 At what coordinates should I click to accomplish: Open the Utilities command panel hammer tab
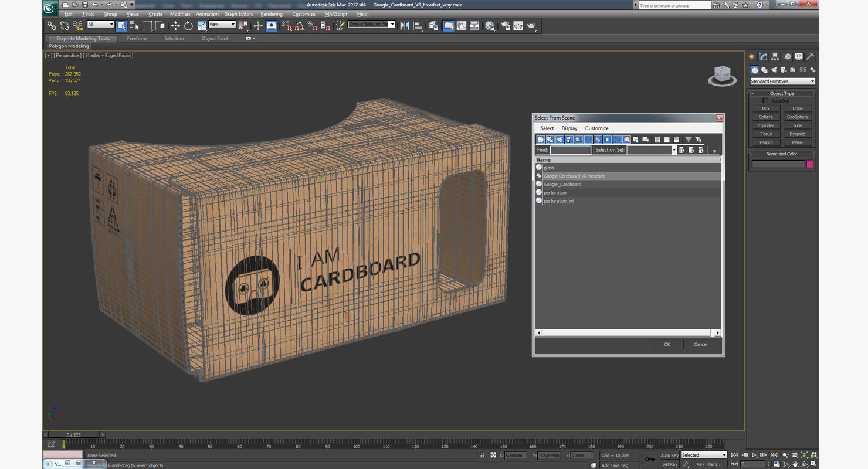coord(810,57)
